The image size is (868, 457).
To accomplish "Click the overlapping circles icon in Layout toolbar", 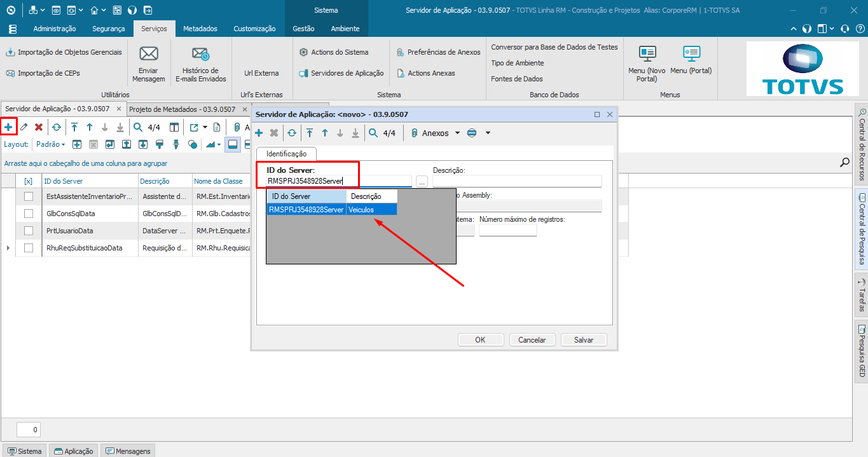I will [x=193, y=144].
